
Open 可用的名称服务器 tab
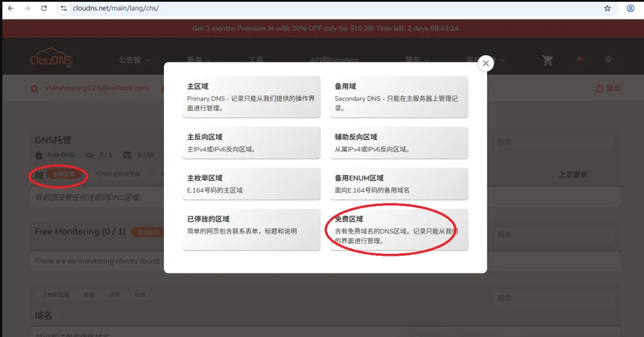coord(118,174)
